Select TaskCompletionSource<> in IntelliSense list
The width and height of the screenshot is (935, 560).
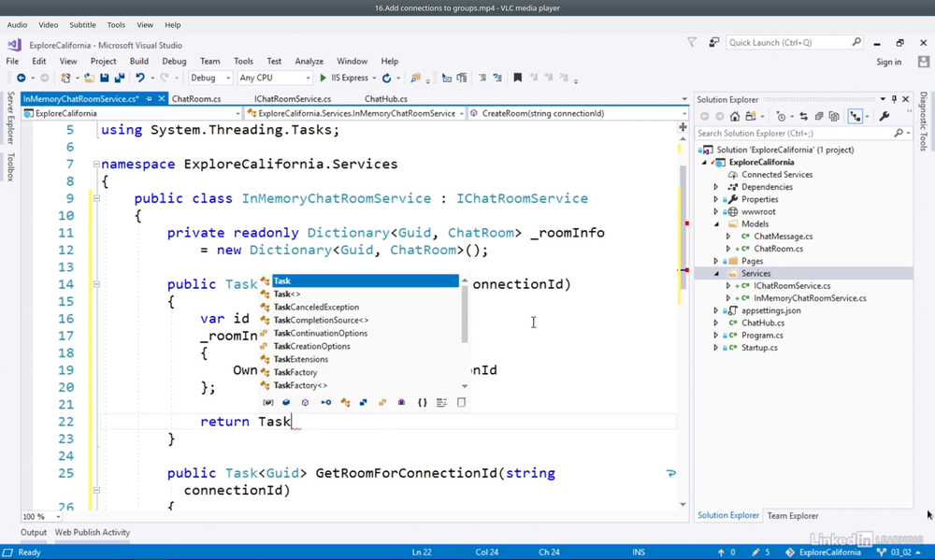pos(320,321)
